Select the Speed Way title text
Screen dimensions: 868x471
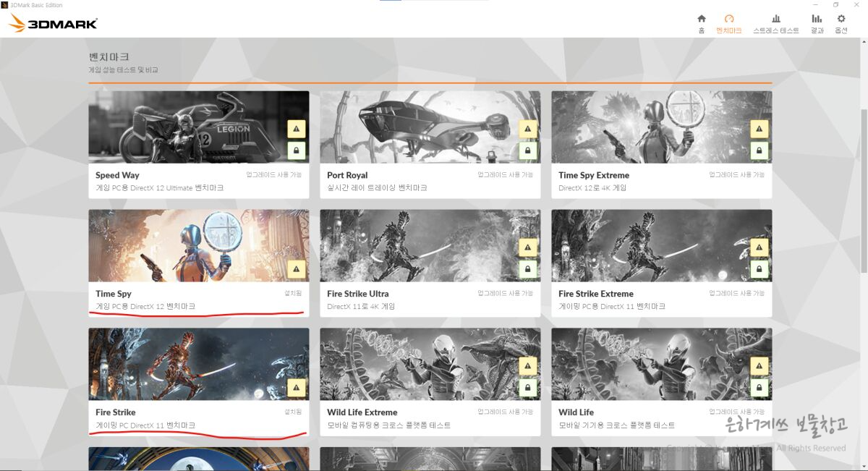pyautogui.click(x=117, y=175)
